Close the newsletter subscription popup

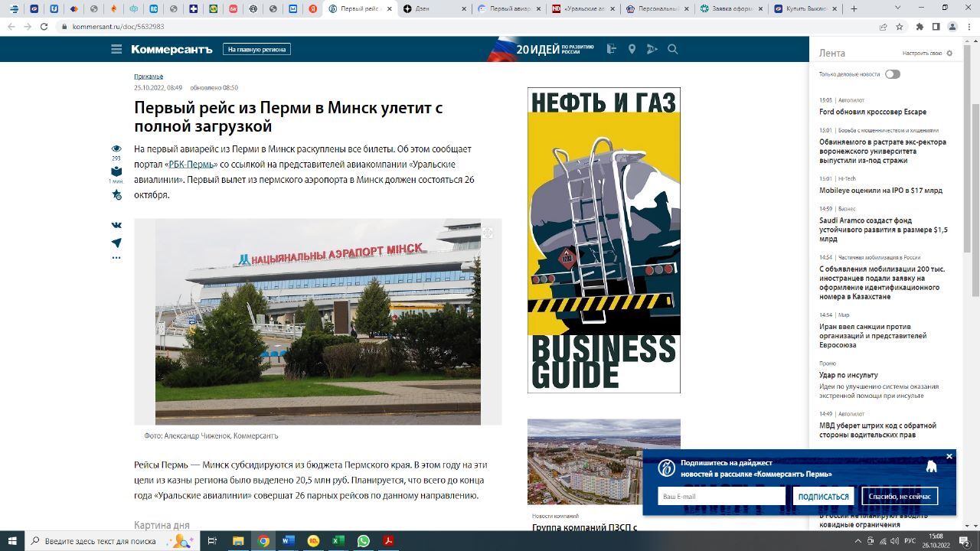(x=949, y=456)
